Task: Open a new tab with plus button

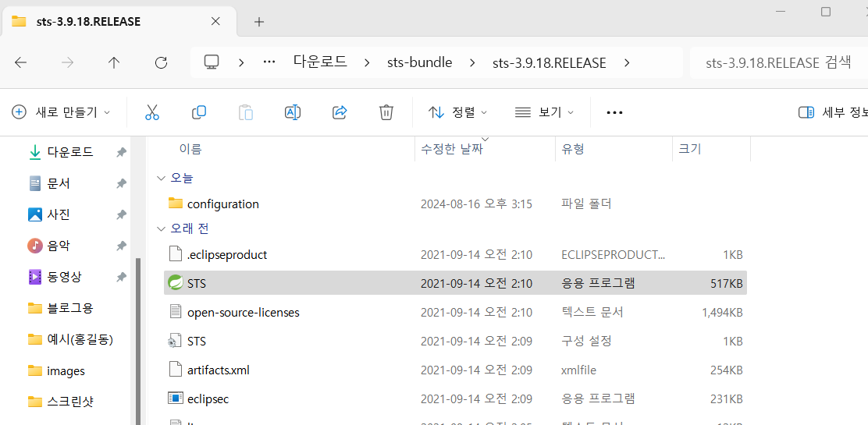Action: tap(258, 22)
